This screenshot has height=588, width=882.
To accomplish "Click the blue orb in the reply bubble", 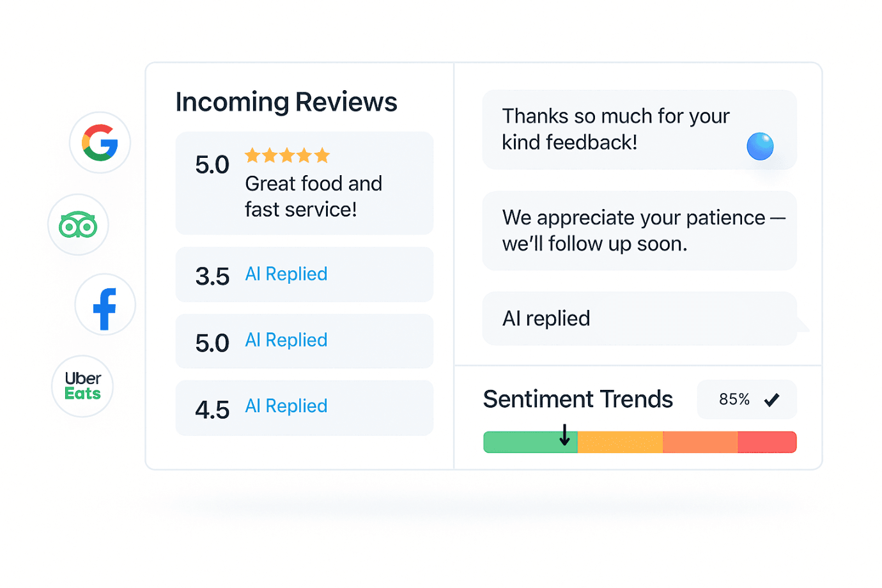I will (x=760, y=146).
